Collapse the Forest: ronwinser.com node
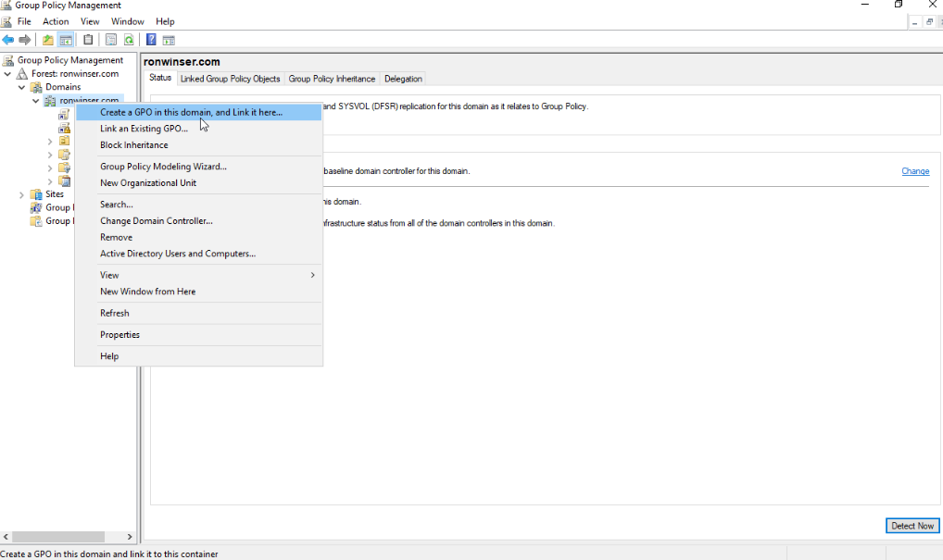This screenshot has height=560, width=943. pyautogui.click(x=8, y=74)
